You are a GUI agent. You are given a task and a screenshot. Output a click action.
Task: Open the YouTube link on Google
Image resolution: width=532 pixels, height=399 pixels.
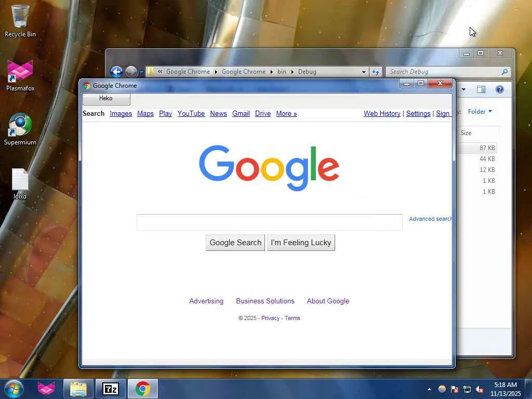191,114
